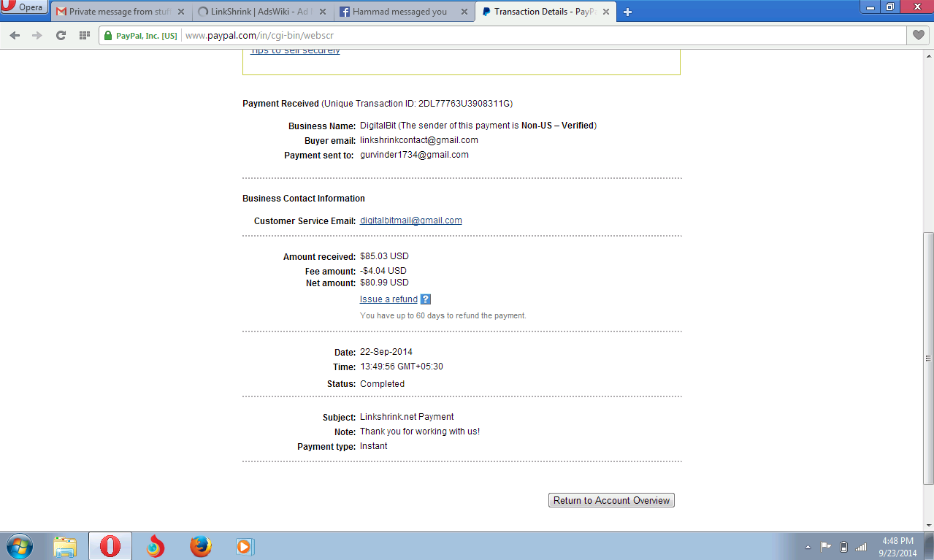This screenshot has height=560, width=934.
Task: Open the network signal tray icon
Action: [x=861, y=546]
